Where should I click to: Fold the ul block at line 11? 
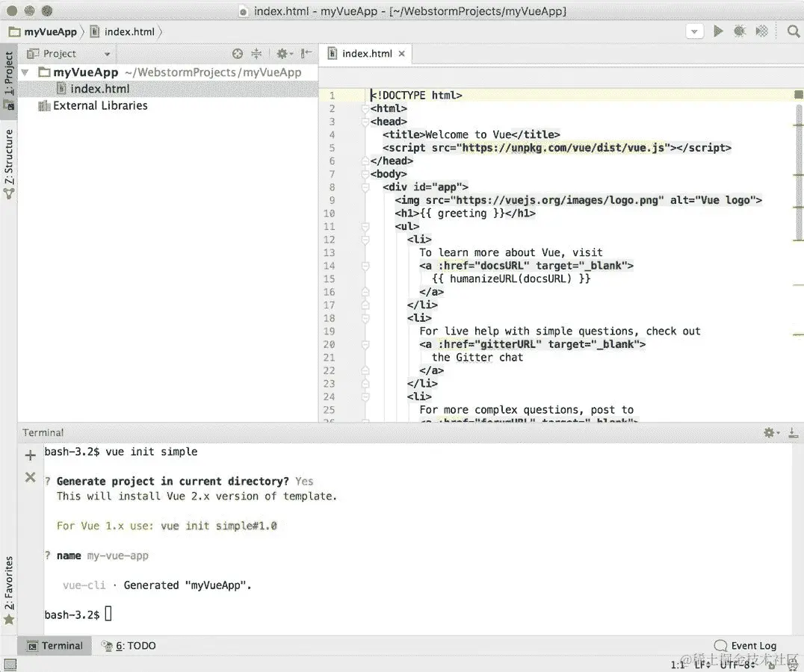pos(365,226)
